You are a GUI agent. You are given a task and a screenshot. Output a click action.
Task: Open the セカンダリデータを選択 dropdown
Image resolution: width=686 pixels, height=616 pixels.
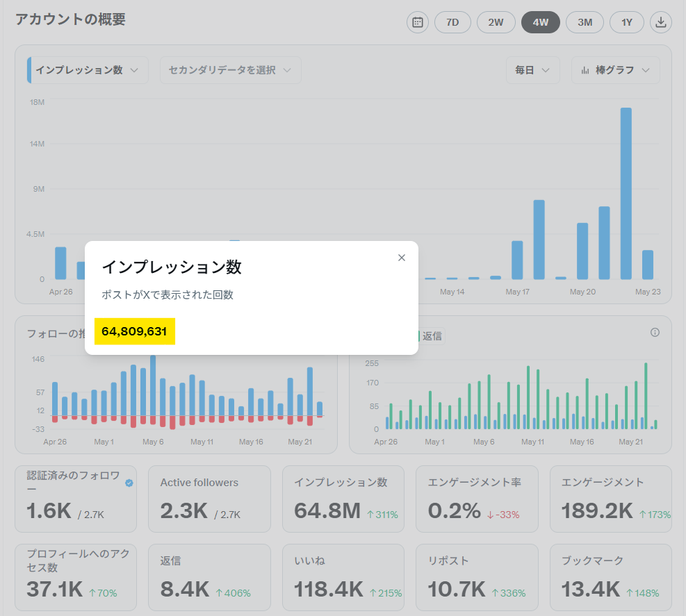231,70
